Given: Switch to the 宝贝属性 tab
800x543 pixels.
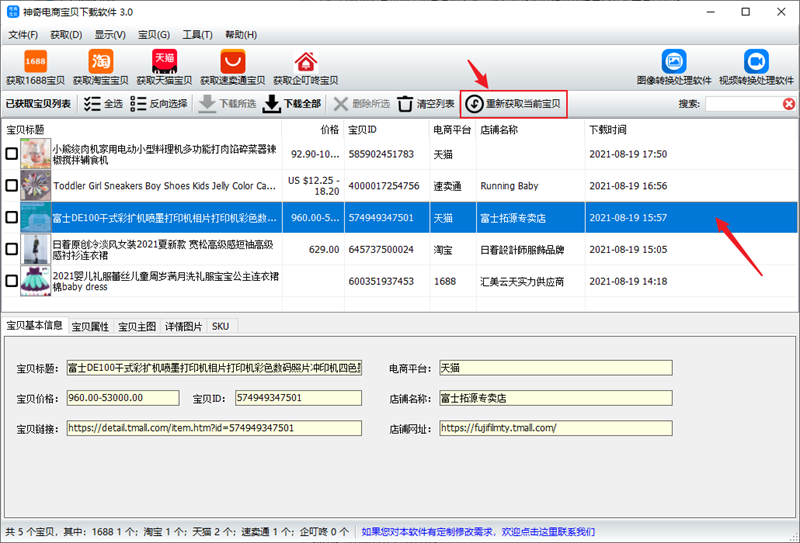Looking at the screenshot, I should (x=90, y=327).
